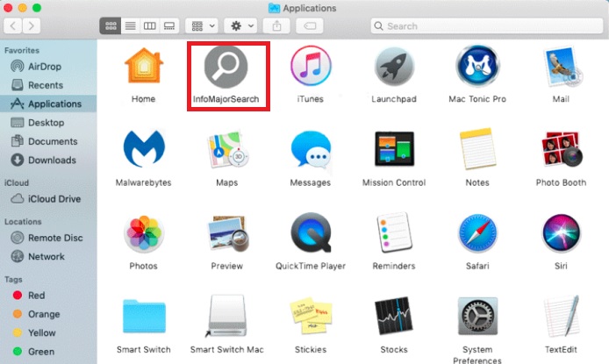Open the Photo Booth icon

coord(562,149)
